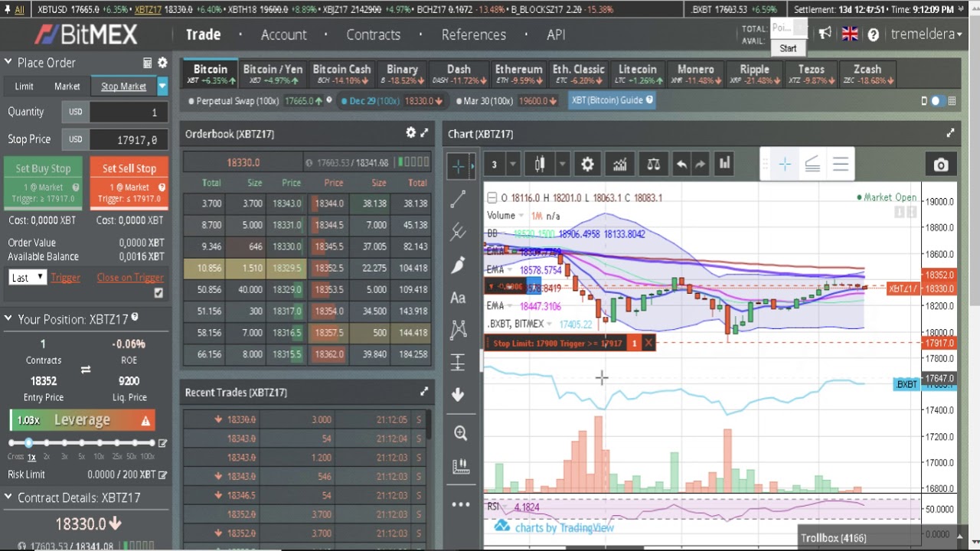This screenshot has width=980, height=551.
Task: Open the Volume indicator dropdown
Action: tap(521, 216)
